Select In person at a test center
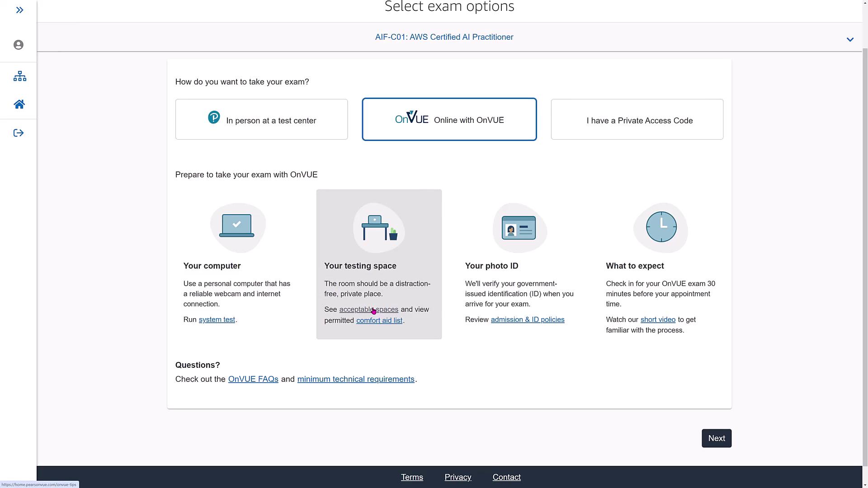Viewport: 868px width, 488px height. [x=261, y=120]
